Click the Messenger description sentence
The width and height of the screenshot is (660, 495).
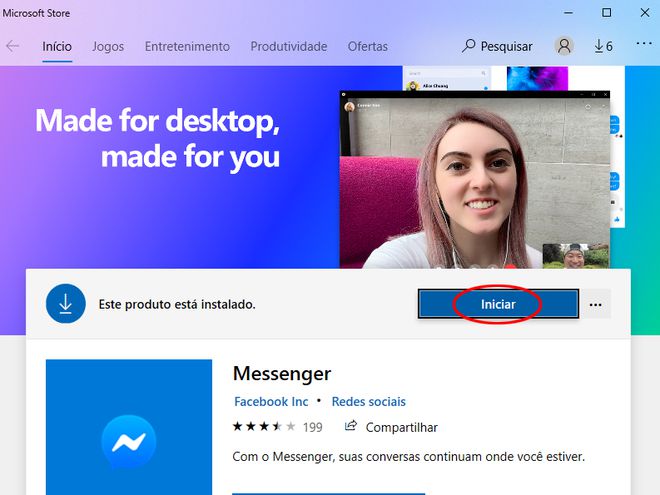(x=409, y=457)
